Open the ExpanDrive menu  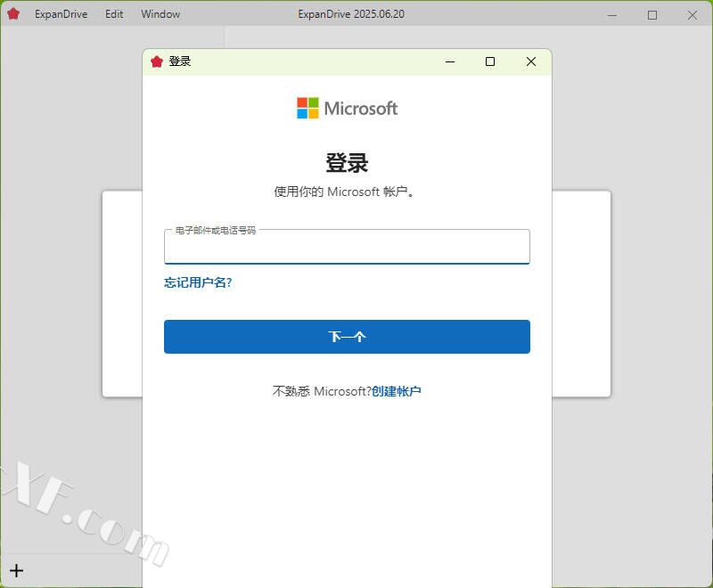(61, 14)
